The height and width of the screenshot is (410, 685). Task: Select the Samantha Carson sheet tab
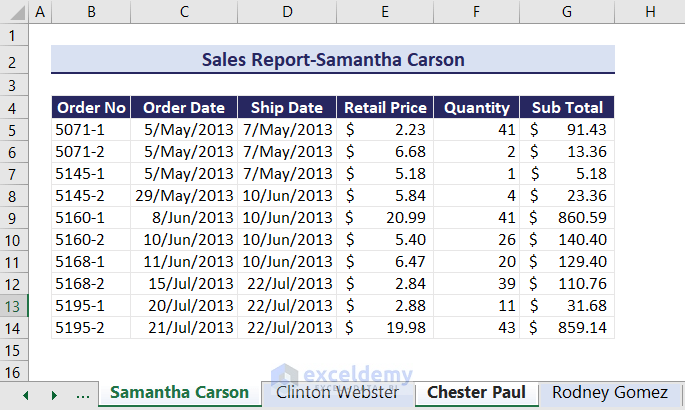180,392
